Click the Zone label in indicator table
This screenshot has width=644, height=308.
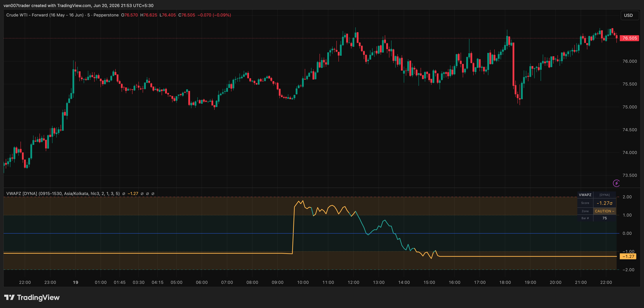(x=585, y=211)
